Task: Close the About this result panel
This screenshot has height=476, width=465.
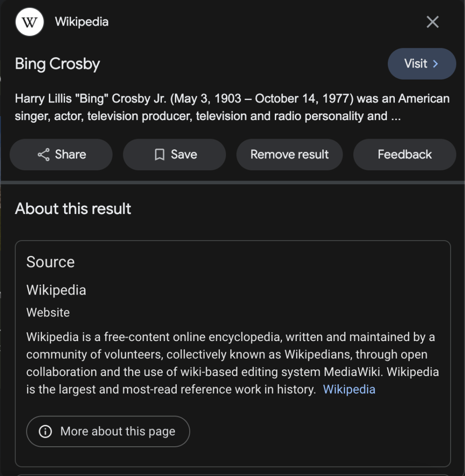Action: click(432, 22)
